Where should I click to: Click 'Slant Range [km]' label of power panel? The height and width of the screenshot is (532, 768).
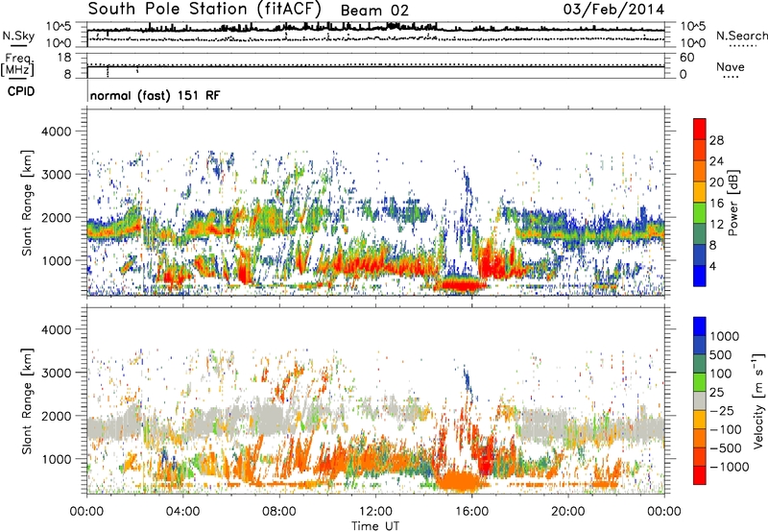pyautogui.click(x=27, y=203)
